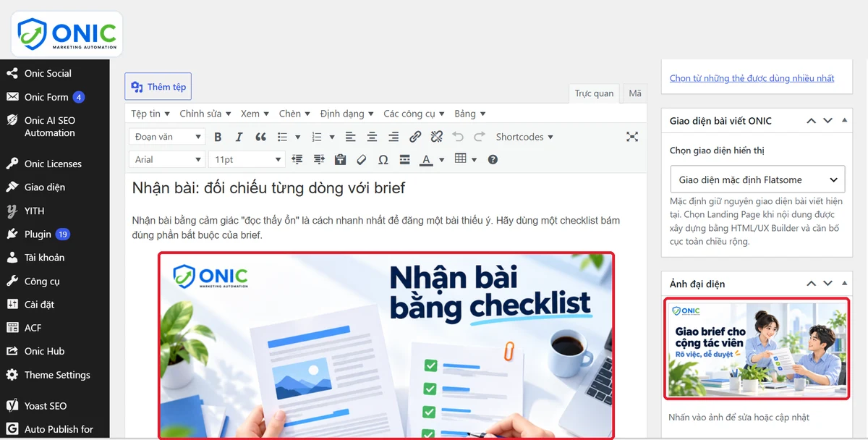The image size is (868, 440).
Task: Open the Xem menu
Action: point(255,114)
